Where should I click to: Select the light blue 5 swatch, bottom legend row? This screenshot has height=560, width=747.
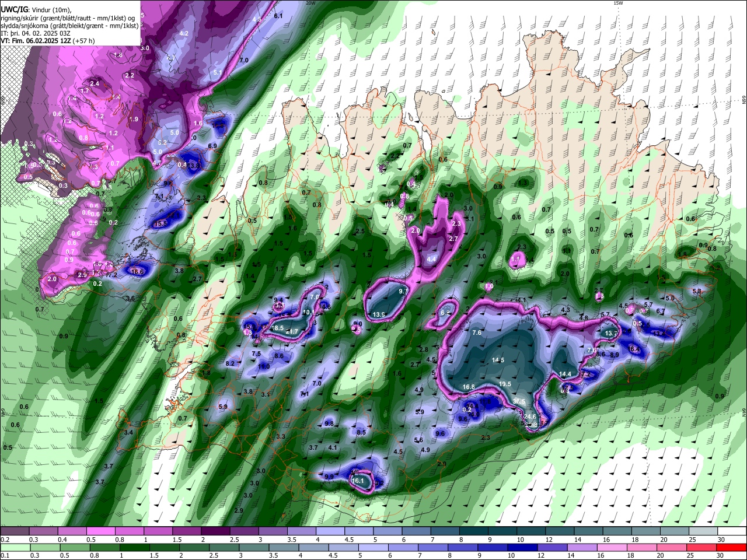pyautogui.click(x=373, y=547)
